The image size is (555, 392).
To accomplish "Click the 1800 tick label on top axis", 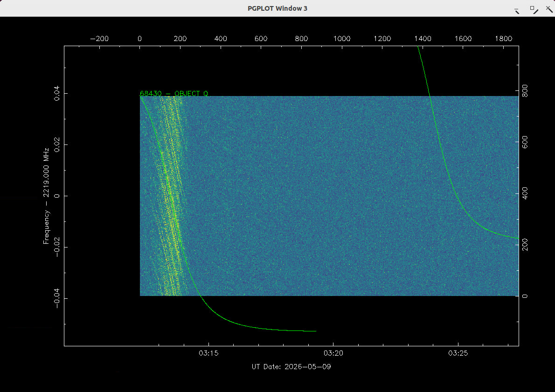I will (503, 39).
